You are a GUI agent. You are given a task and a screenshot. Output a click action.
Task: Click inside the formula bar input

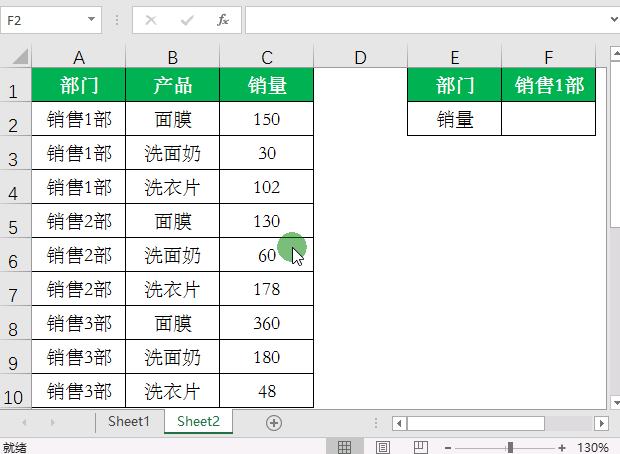427,20
